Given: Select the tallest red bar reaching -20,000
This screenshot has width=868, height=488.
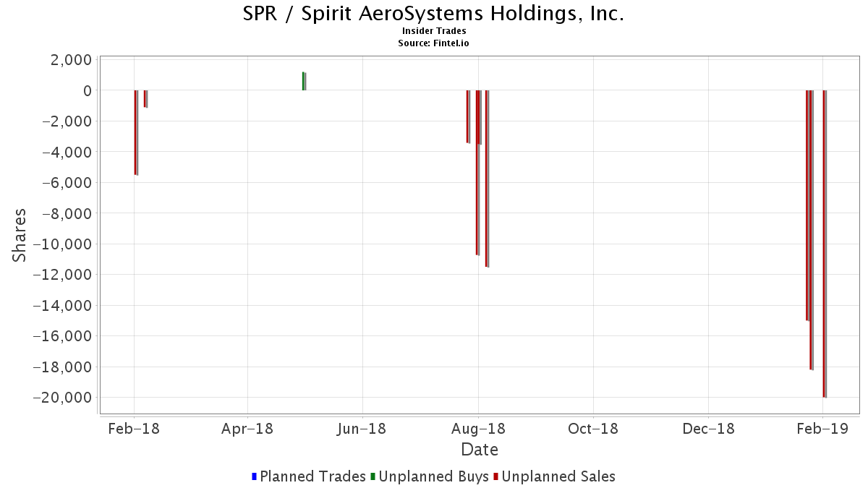Looking at the screenshot, I should [824, 244].
